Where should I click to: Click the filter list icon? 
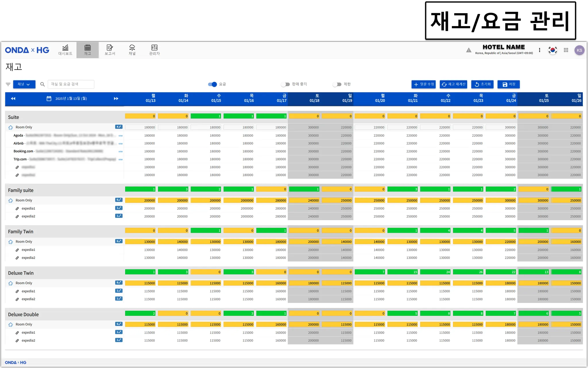click(8, 84)
